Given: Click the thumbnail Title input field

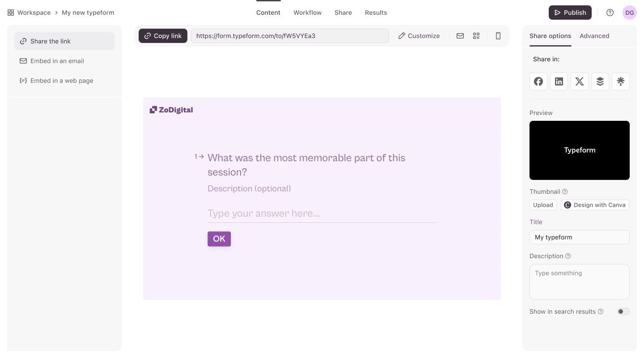Looking at the screenshot, I should [579, 237].
